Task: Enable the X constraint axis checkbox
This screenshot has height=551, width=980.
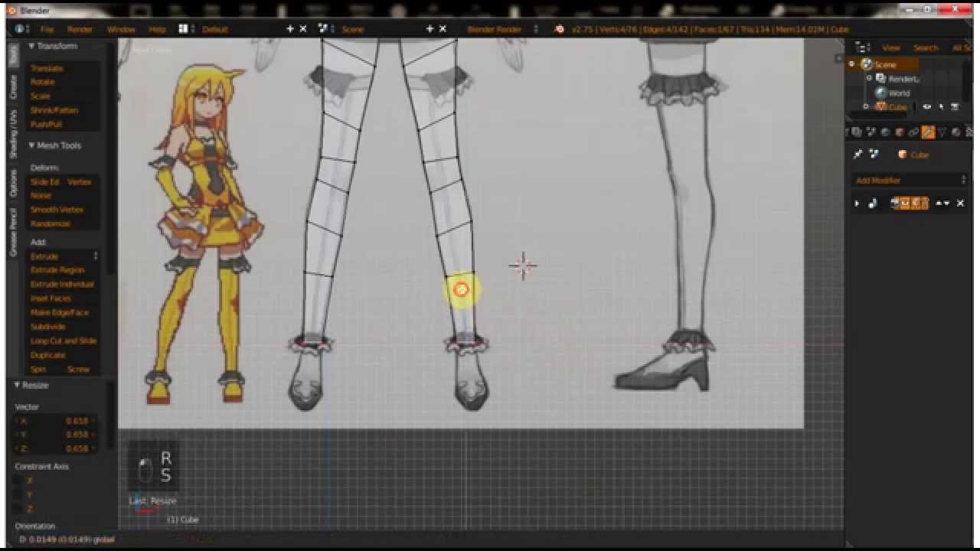Action: 17,481
